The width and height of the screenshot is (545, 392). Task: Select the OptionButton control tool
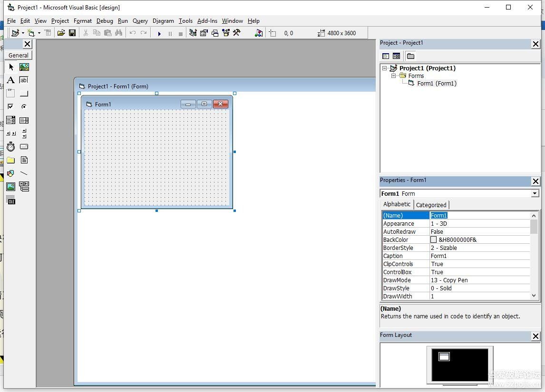(x=24, y=106)
